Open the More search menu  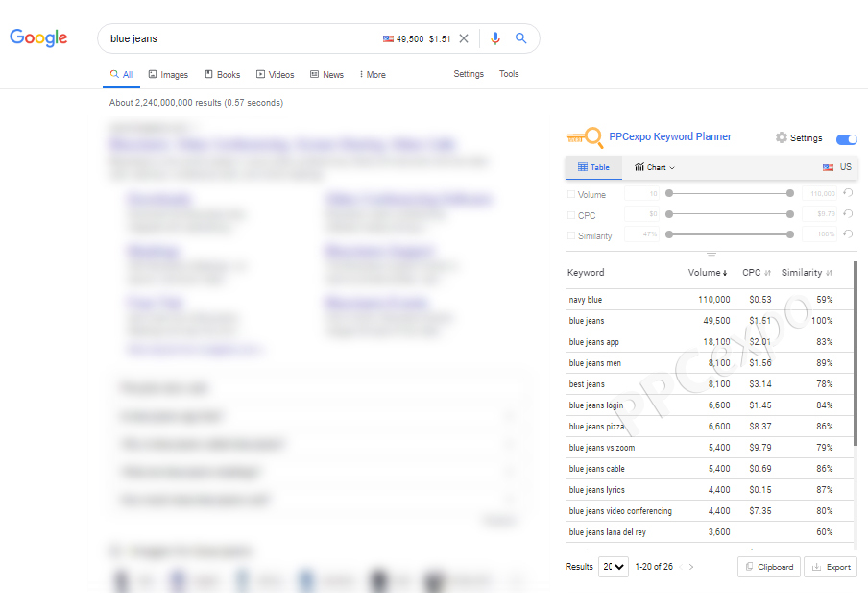click(373, 74)
